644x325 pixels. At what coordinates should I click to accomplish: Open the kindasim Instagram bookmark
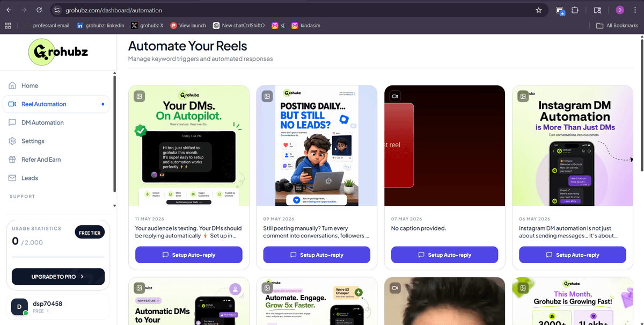[306, 25]
